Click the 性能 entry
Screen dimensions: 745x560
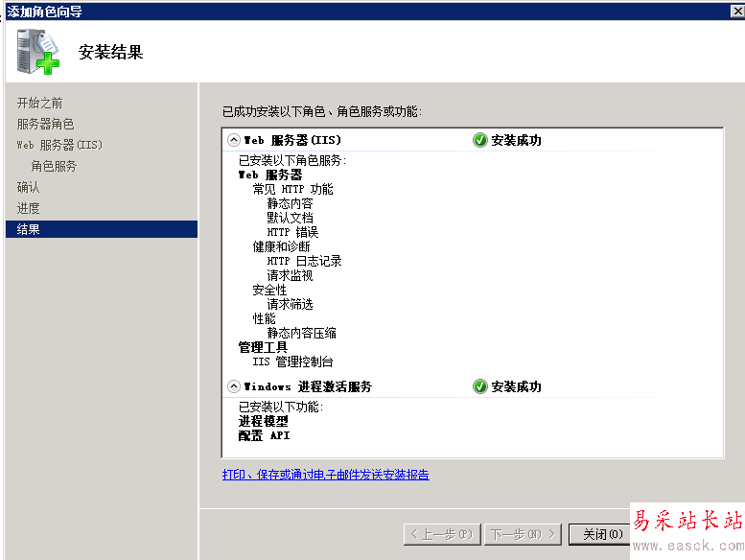[x=265, y=318]
